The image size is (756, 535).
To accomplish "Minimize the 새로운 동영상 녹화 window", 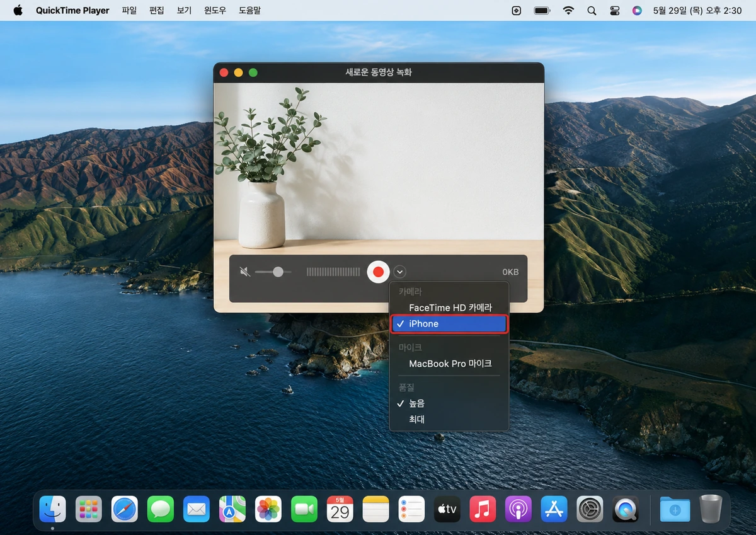I will (238, 72).
